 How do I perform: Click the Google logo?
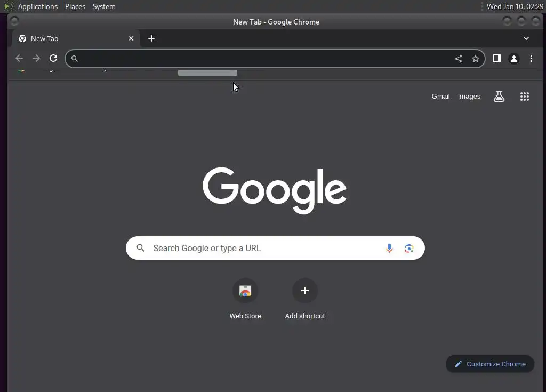coord(275,190)
